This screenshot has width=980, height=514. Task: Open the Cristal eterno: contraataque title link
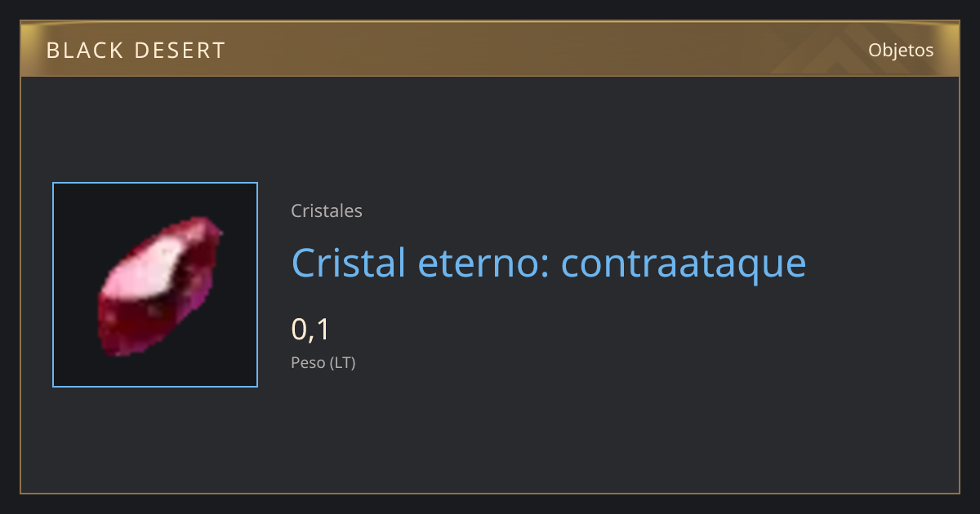549,263
